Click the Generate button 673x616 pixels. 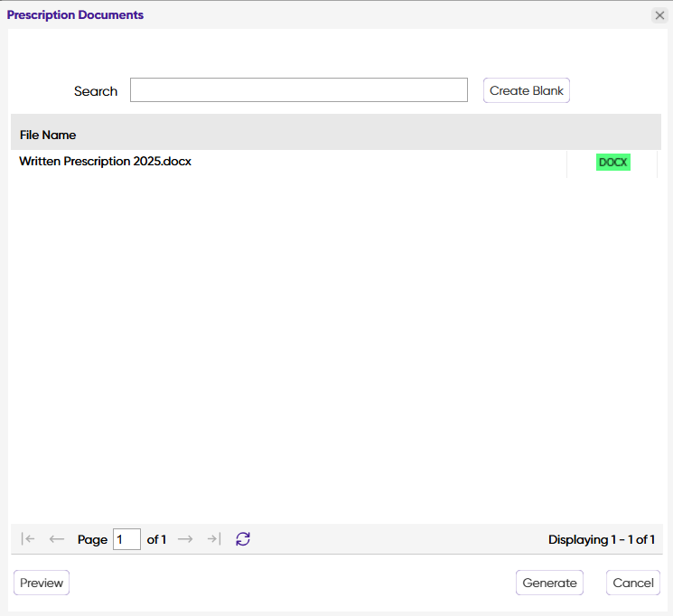[549, 583]
